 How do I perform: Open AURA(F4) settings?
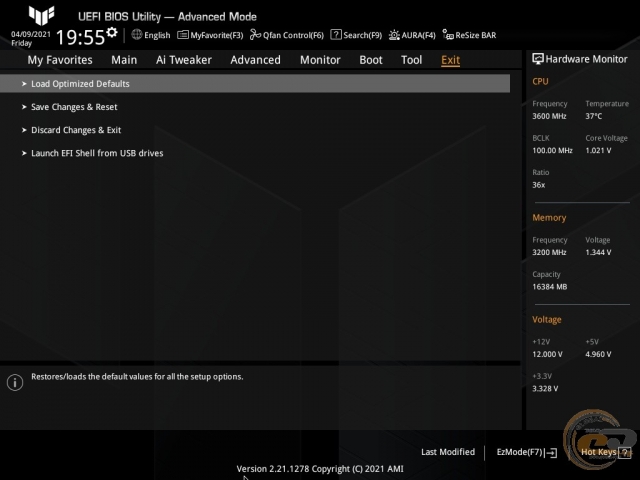coord(418,36)
